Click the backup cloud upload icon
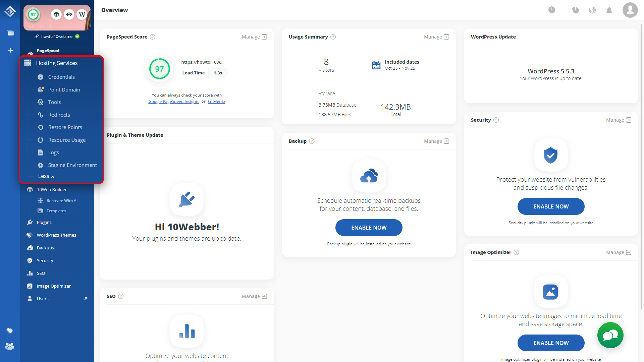The width and height of the screenshot is (644, 362). pyautogui.click(x=369, y=176)
